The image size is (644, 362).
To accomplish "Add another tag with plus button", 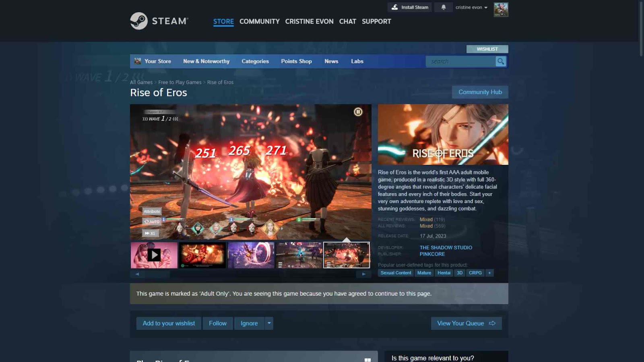I will click(489, 273).
